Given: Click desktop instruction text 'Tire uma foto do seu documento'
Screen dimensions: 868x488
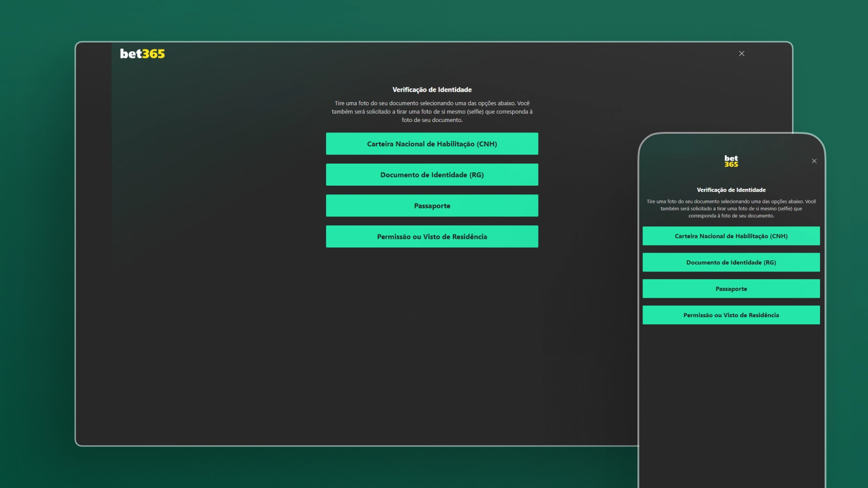Looking at the screenshot, I should [376, 103].
